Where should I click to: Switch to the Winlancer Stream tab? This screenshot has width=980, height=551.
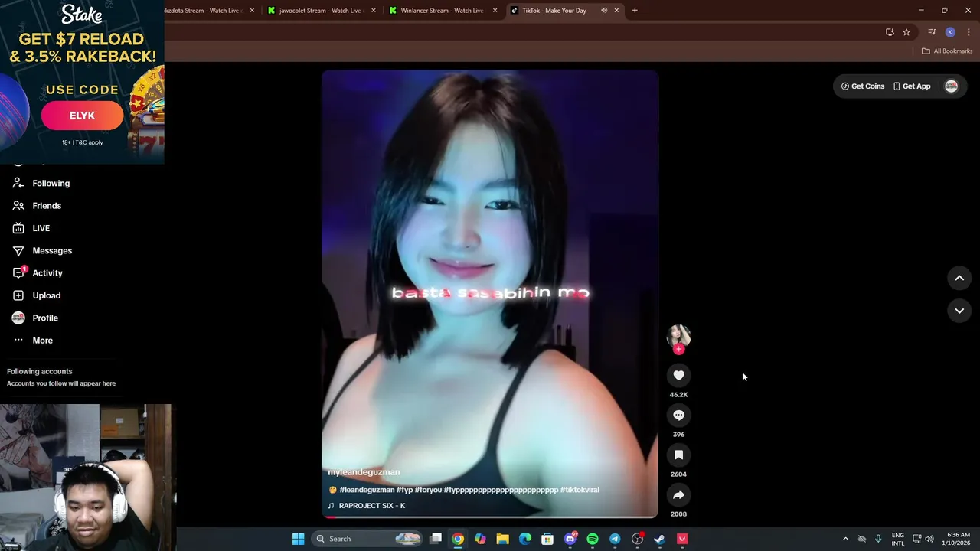(442, 11)
